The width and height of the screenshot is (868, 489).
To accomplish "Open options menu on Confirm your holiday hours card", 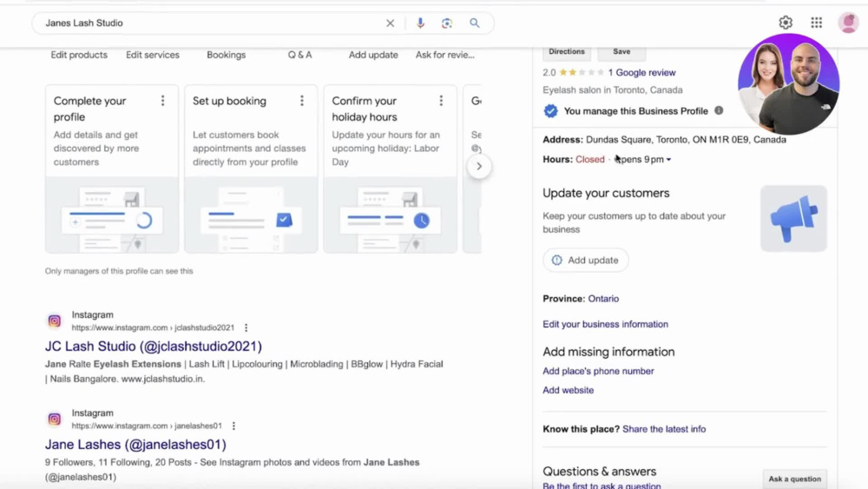I will click(x=441, y=101).
